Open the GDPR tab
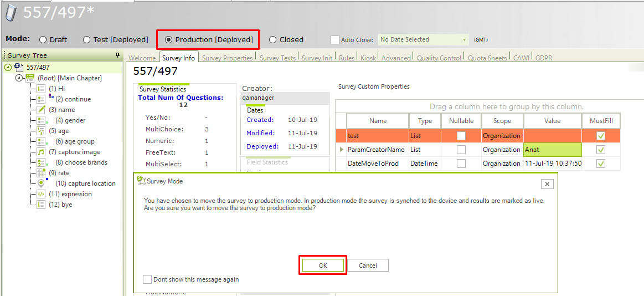The image size is (644, 296). tap(544, 58)
